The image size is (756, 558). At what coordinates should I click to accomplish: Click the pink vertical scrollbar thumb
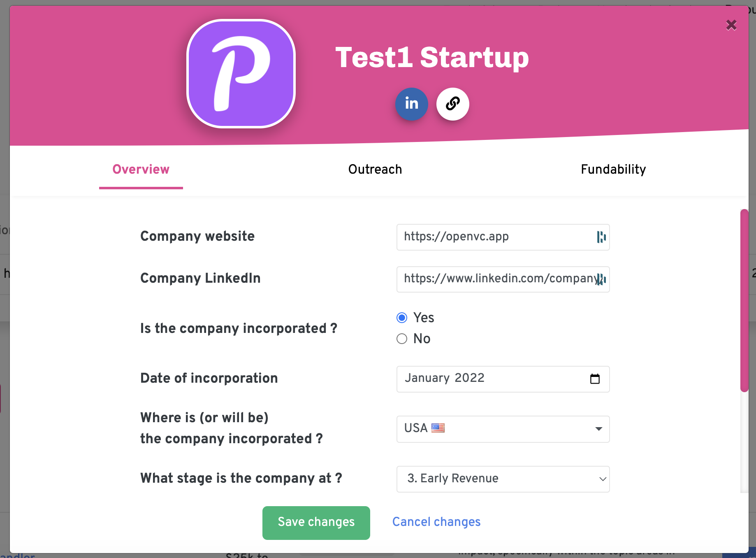(744, 300)
